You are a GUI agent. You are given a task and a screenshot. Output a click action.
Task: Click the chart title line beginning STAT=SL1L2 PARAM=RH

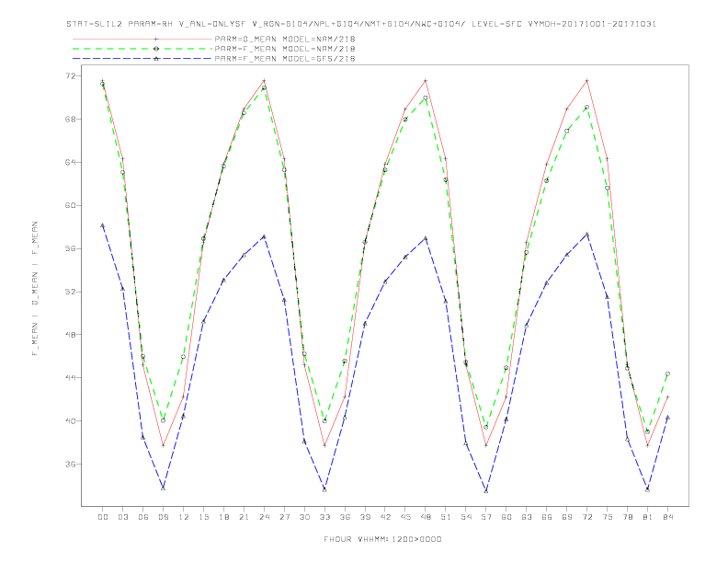(x=361, y=24)
